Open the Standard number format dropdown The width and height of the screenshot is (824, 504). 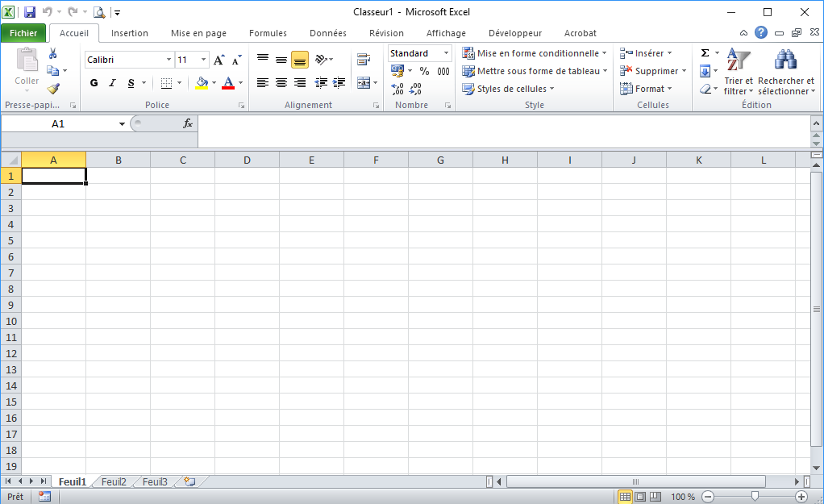point(446,53)
